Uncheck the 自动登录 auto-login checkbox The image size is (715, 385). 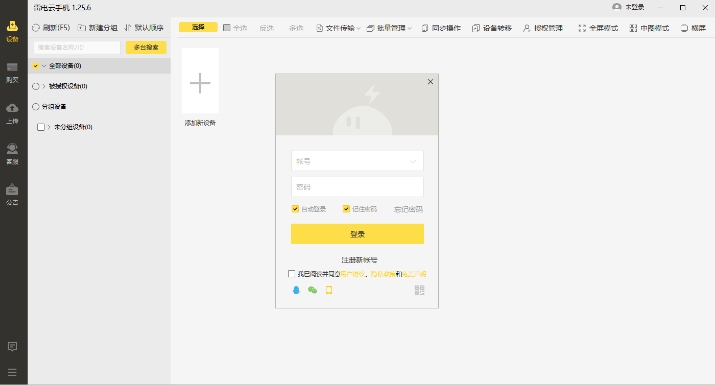click(295, 209)
